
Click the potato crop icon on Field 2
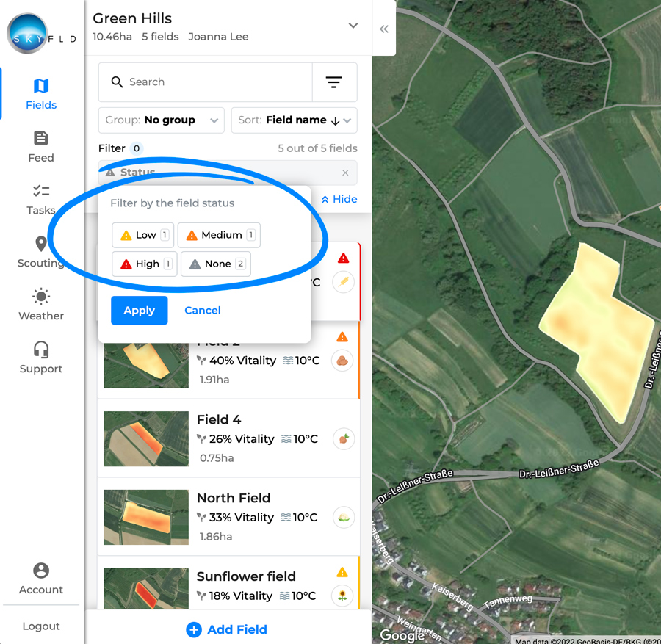tap(342, 361)
